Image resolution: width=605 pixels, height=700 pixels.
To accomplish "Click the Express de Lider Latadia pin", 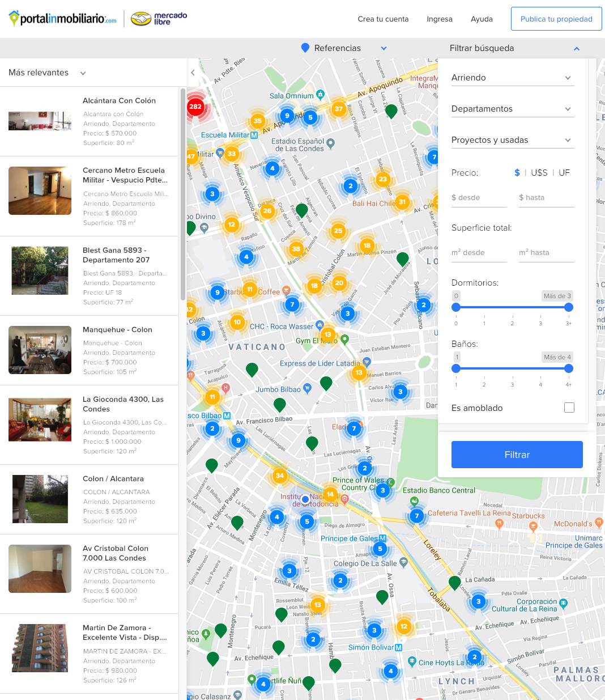I will click(x=367, y=362).
